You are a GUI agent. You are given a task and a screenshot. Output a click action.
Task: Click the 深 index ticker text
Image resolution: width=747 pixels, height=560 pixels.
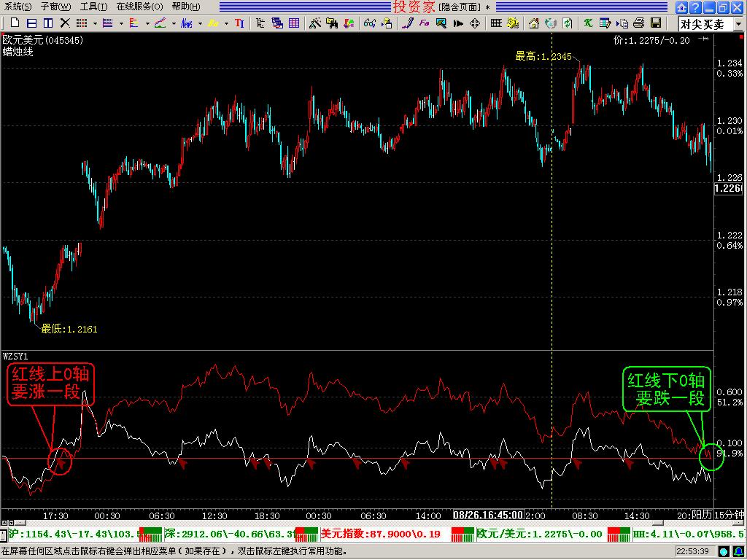231,534
